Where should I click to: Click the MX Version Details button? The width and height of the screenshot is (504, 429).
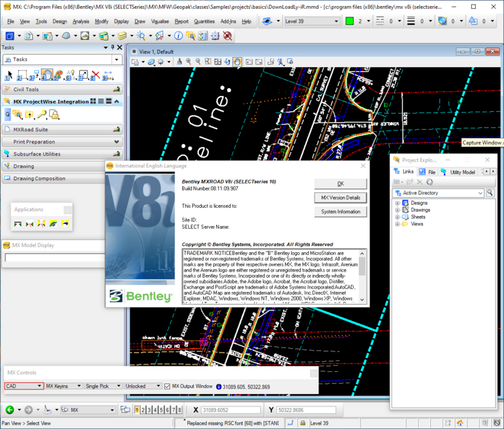pos(340,198)
